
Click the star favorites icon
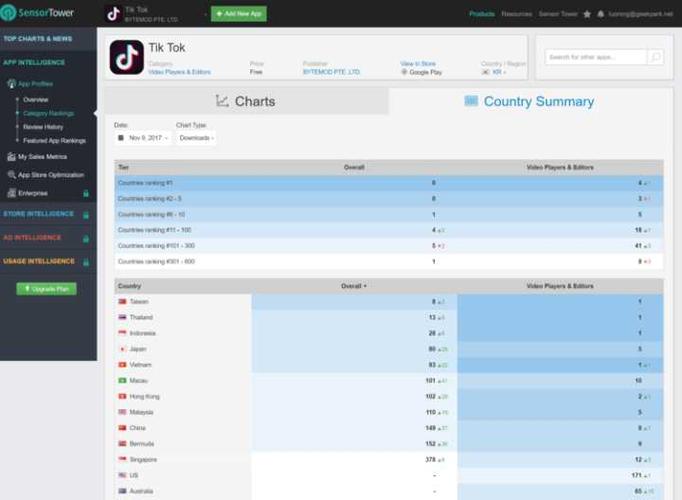587,14
